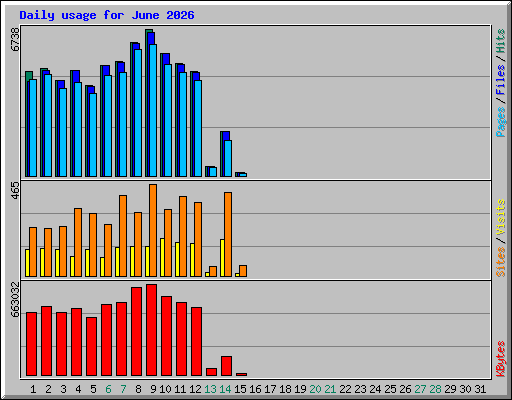Click the day 1 axis label
The height and width of the screenshot is (400, 512).
[x=33, y=389]
